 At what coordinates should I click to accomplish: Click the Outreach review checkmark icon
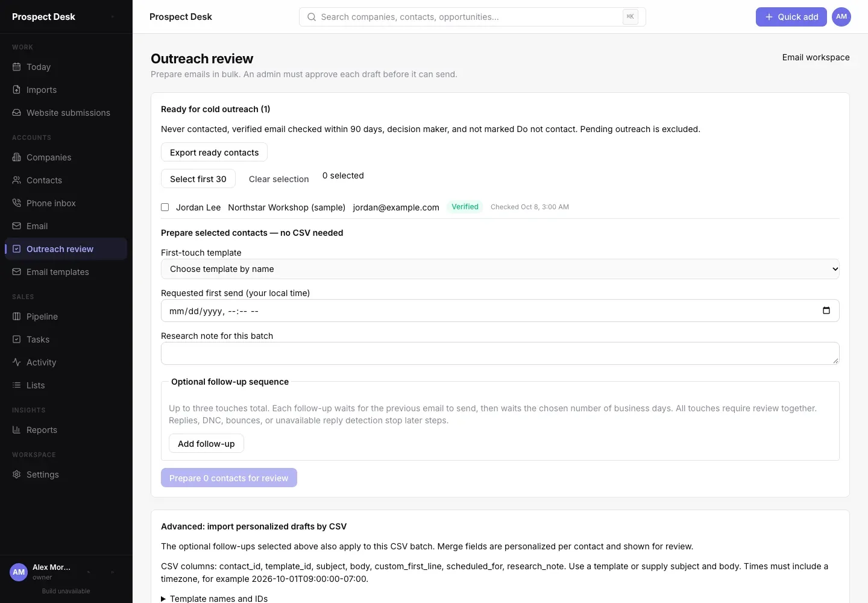(17, 249)
